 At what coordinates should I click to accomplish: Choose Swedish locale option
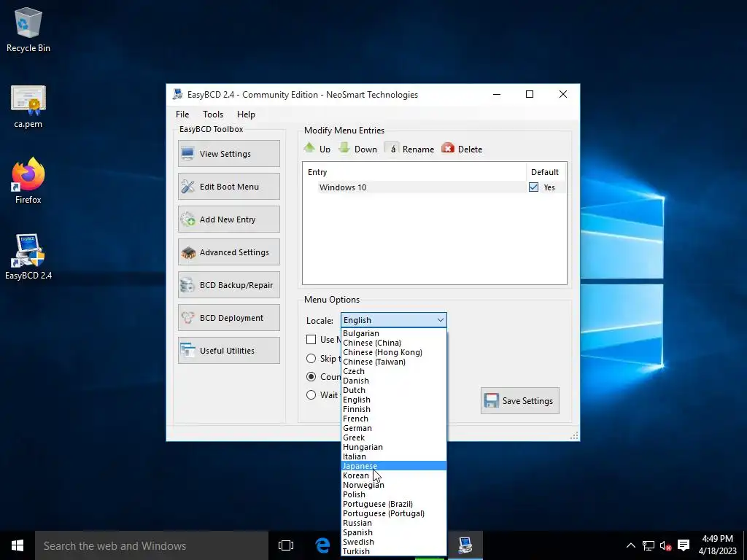pyautogui.click(x=394, y=542)
